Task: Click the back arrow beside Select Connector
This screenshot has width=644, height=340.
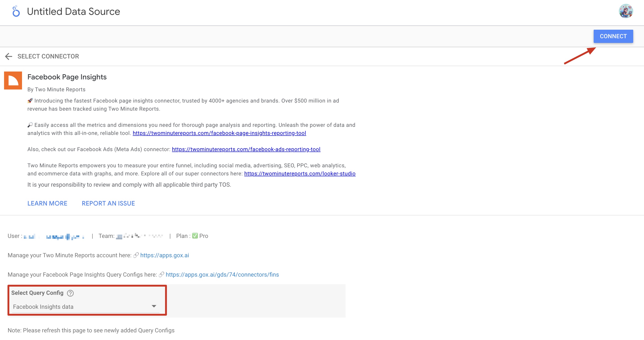Action: (x=9, y=56)
